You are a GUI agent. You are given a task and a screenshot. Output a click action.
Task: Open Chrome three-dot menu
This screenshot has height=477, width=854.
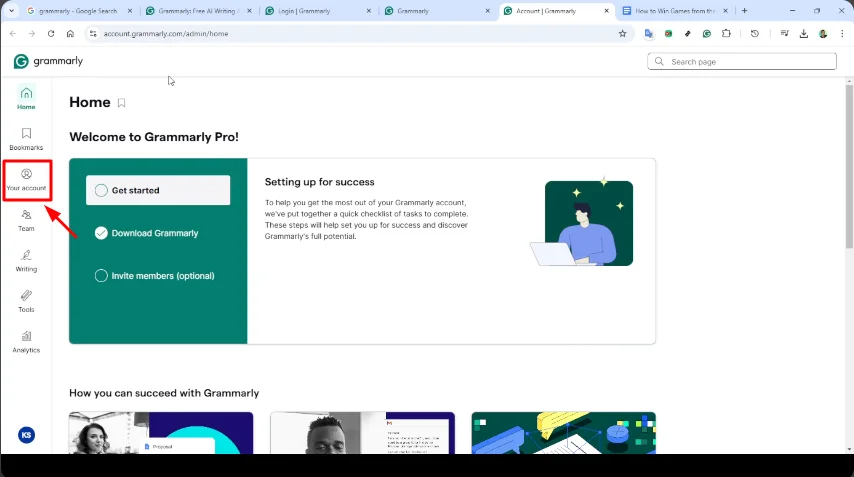pyautogui.click(x=842, y=34)
